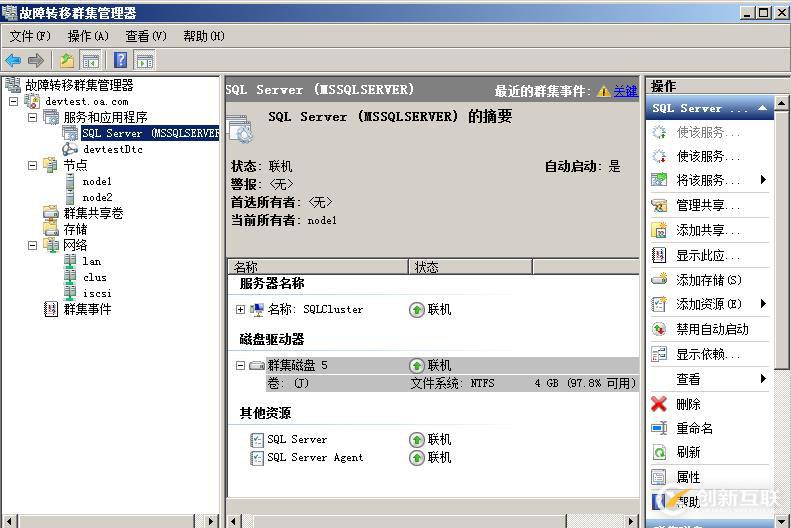The image size is (791, 528).
Task: Click the Status column header
Action: tap(470, 267)
